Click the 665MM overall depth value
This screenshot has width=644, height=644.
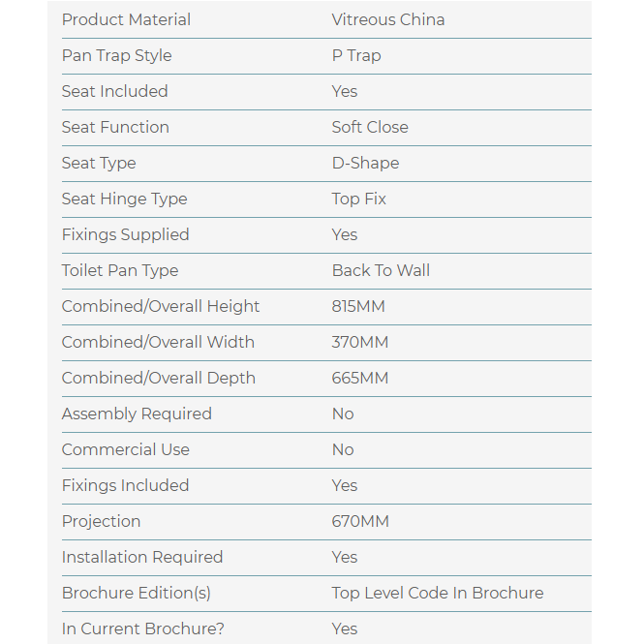coord(359,378)
